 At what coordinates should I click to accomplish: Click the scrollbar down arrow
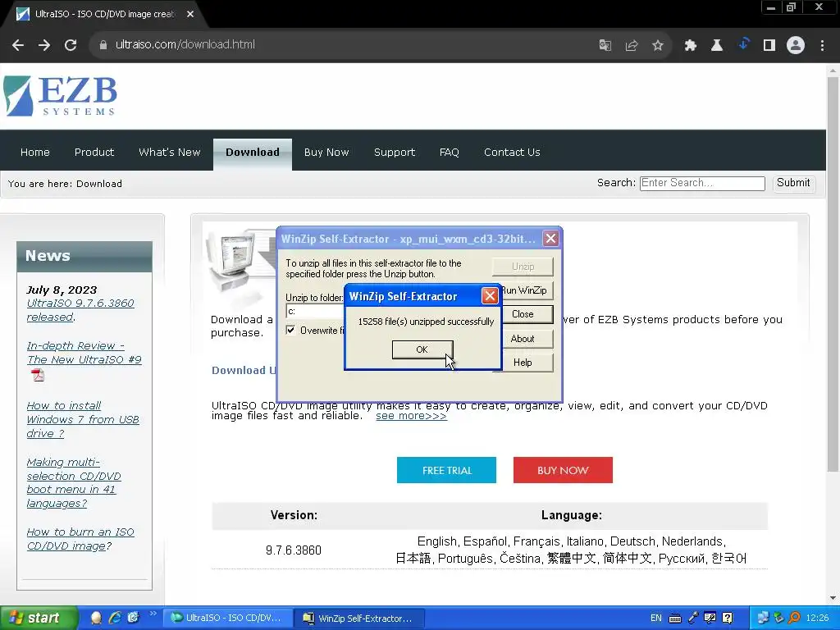pos(833,598)
